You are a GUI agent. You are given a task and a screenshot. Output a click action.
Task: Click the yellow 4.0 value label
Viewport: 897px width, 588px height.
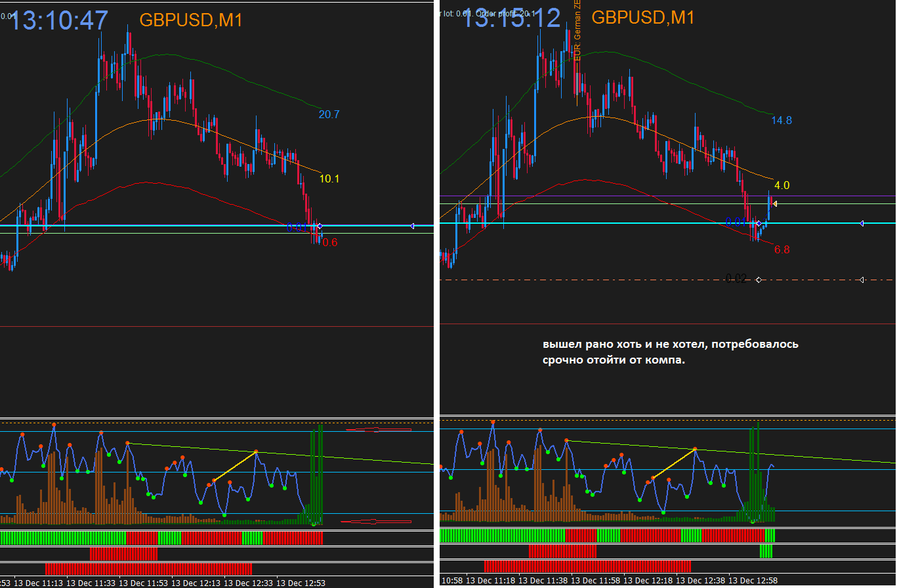coord(782,186)
